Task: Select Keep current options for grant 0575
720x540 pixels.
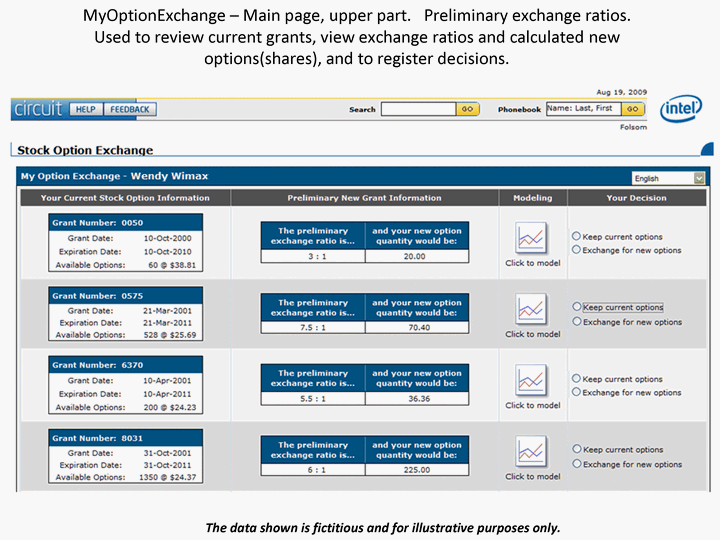Action: click(x=577, y=308)
